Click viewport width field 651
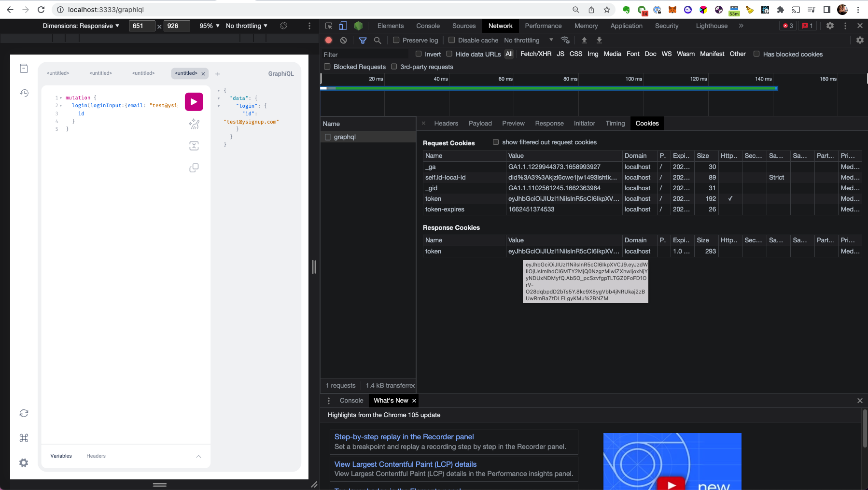This screenshot has width=868, height=490. [x=142, y=26]
